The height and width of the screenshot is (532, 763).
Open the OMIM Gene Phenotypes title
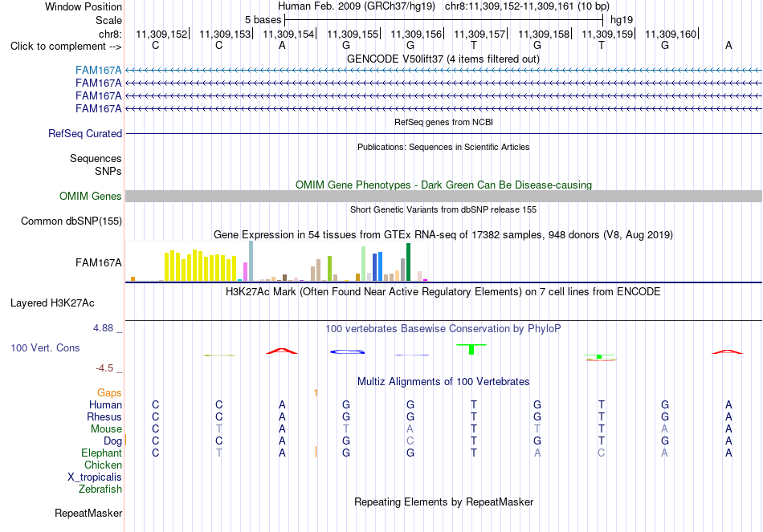pos(443,185)
